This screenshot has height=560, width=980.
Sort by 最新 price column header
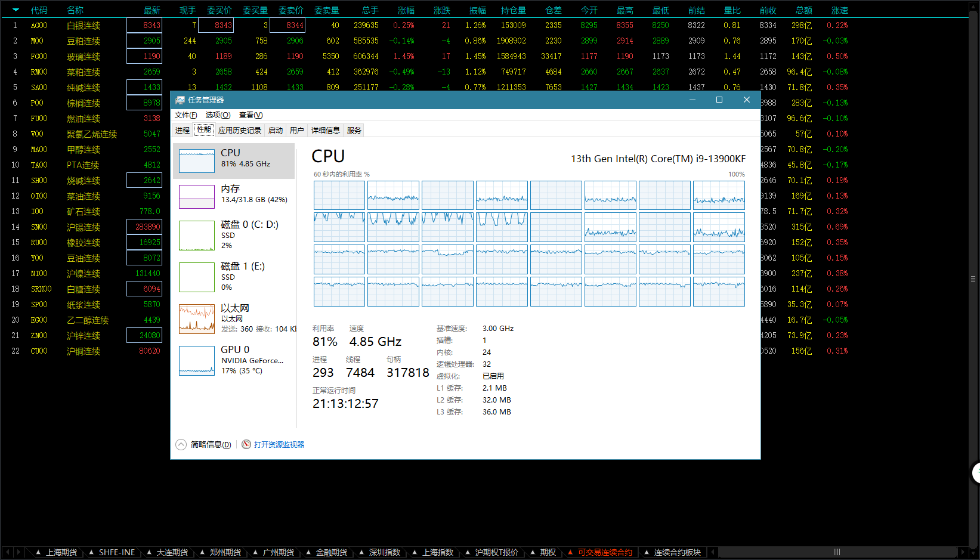(152, 10)
